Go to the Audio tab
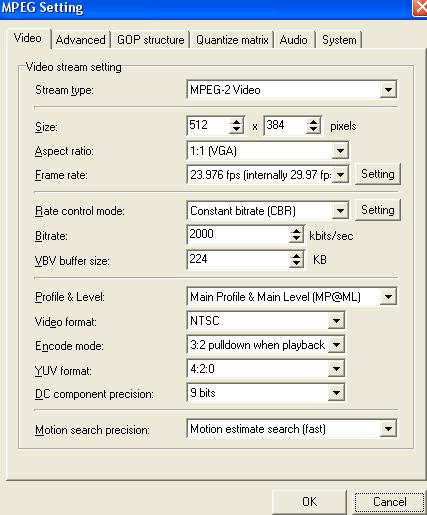Image resolution: width=427 pixels, height=515 pixels. [293, 40]
